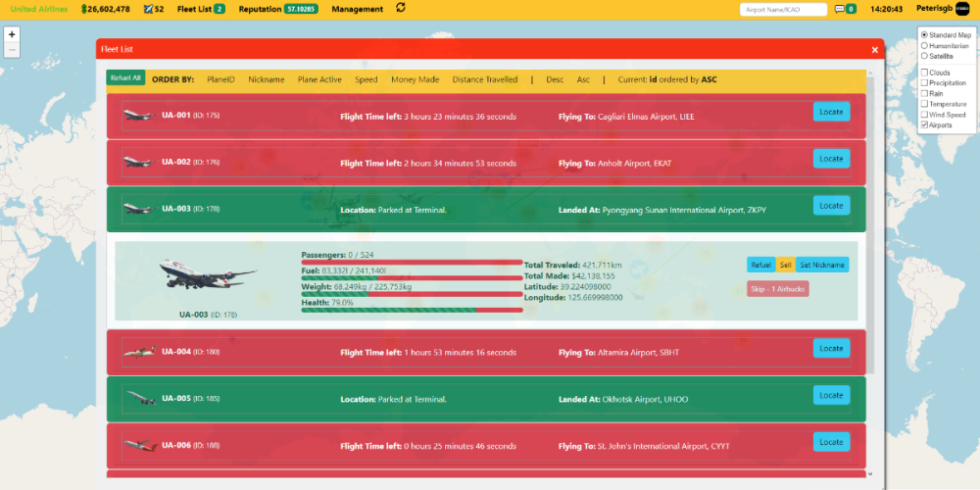
Task: Click the airplane count icon
Action: click(148, 9)
